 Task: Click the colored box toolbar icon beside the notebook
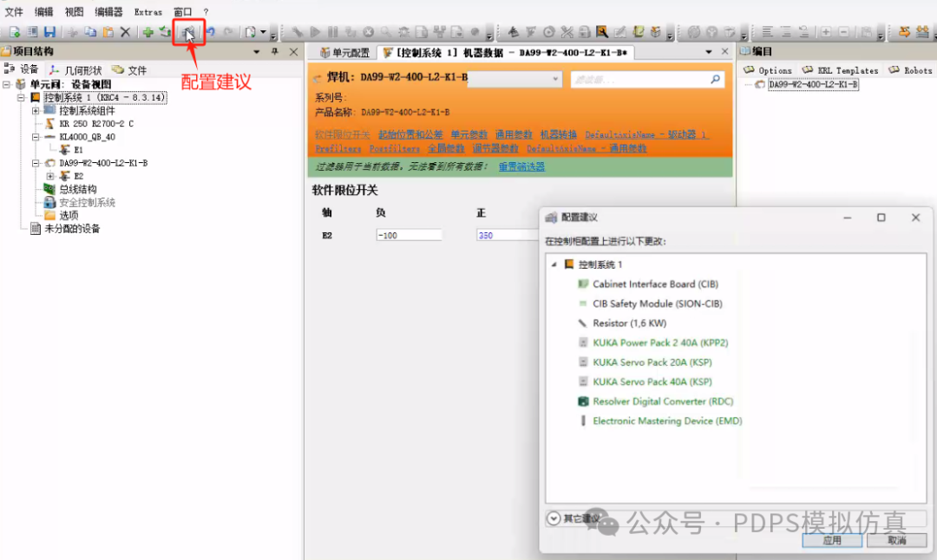tap(656, 32)
